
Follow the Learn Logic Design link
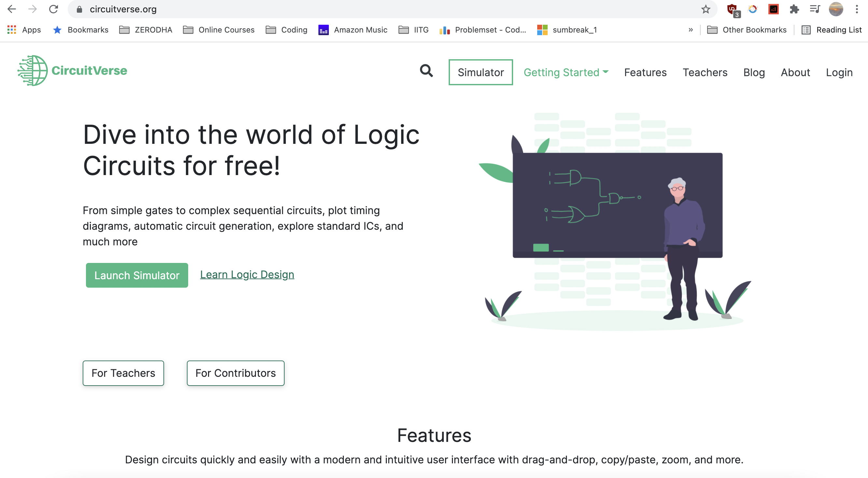tap(247, 274)
